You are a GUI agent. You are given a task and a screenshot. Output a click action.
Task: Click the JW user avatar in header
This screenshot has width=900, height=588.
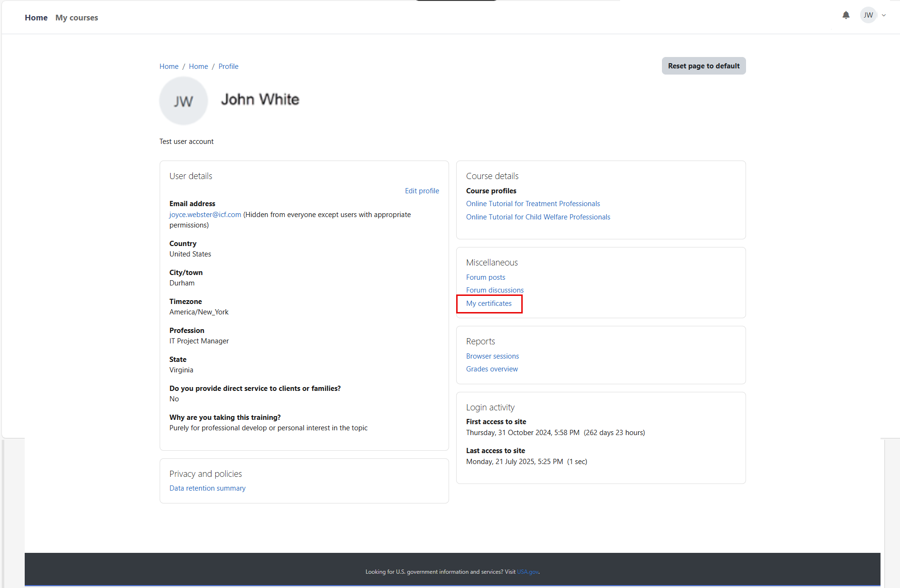868,15
